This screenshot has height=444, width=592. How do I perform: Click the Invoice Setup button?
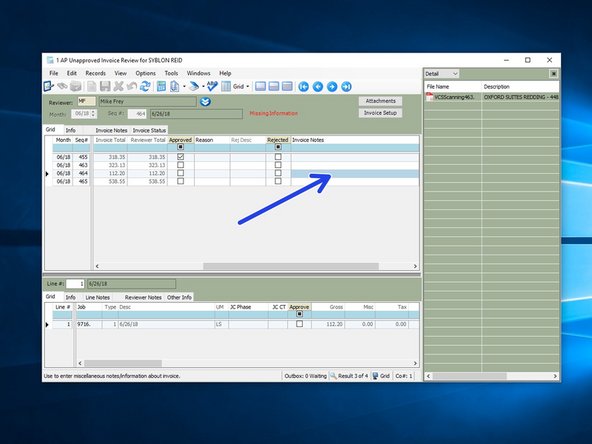pos(380,113)
